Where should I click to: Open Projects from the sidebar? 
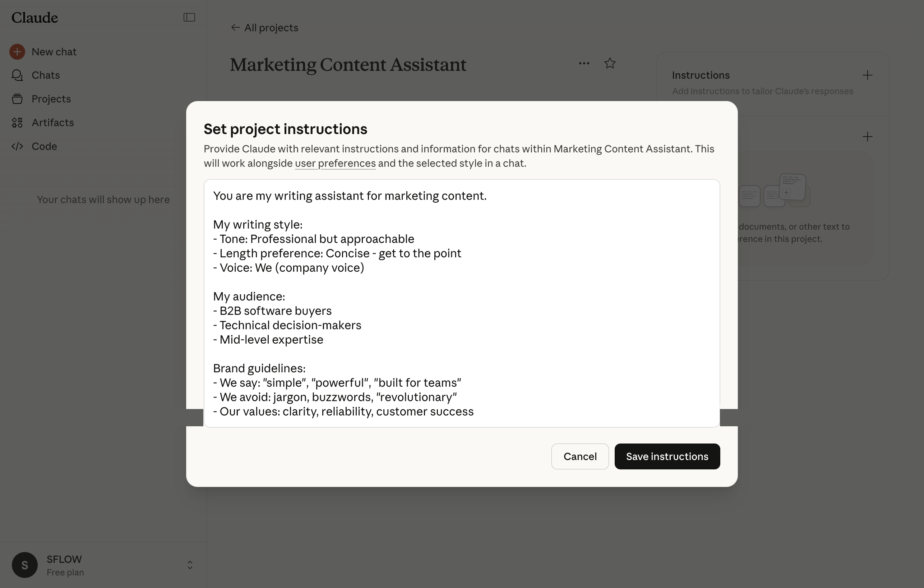pos(51,99)
